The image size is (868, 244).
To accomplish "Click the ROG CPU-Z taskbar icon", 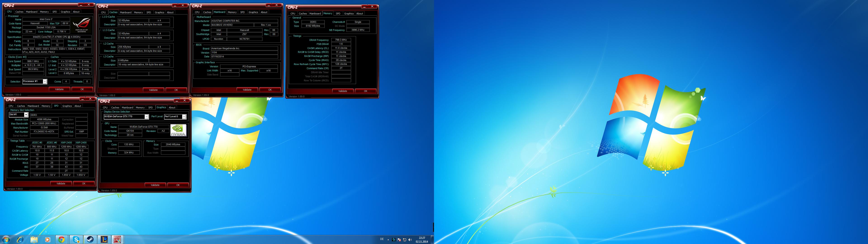I will click(x=117, y=239).
